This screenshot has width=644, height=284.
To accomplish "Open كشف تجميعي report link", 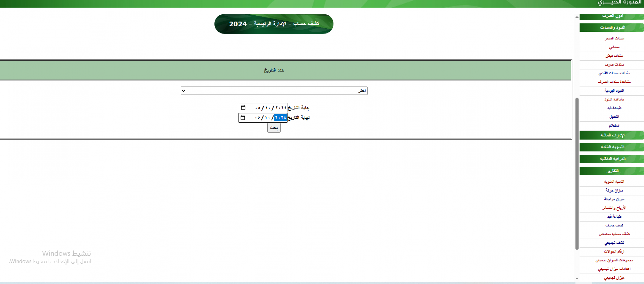I will click(614, 243).
